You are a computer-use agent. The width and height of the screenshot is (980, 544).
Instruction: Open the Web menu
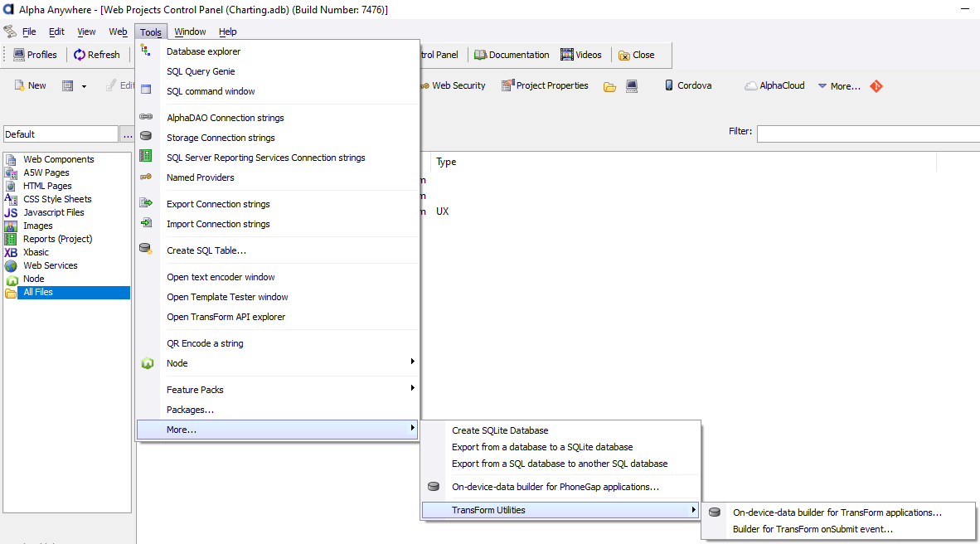point(118,32)
